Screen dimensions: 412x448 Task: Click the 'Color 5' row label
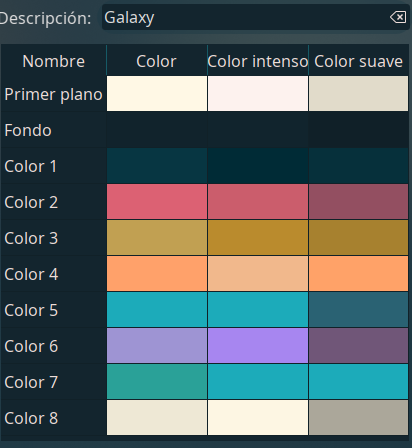pos(31,310)
